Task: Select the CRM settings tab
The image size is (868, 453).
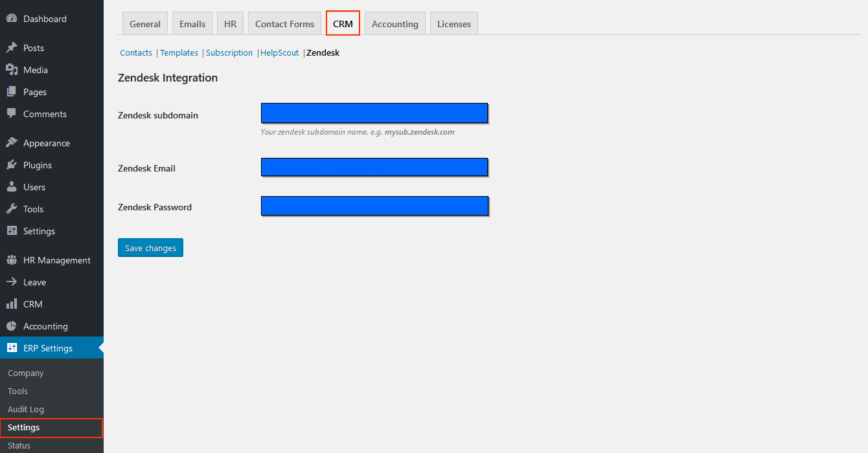Action: (343, 23)
